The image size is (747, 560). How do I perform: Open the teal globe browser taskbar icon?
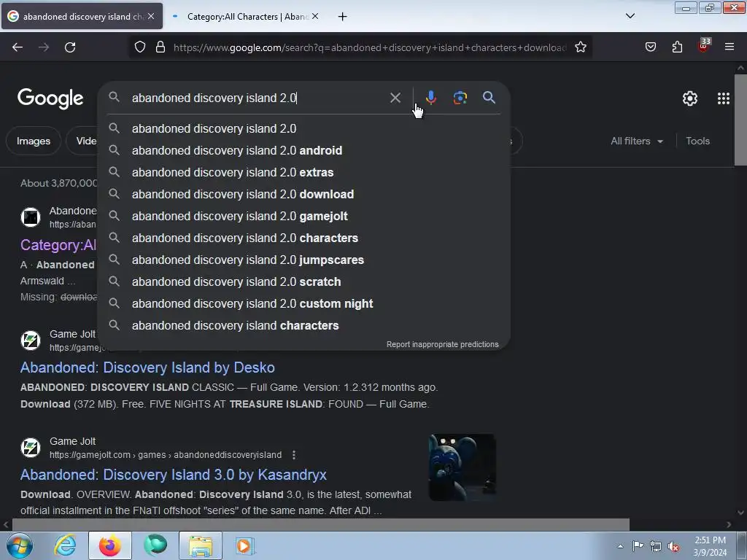tap(155, 545)
